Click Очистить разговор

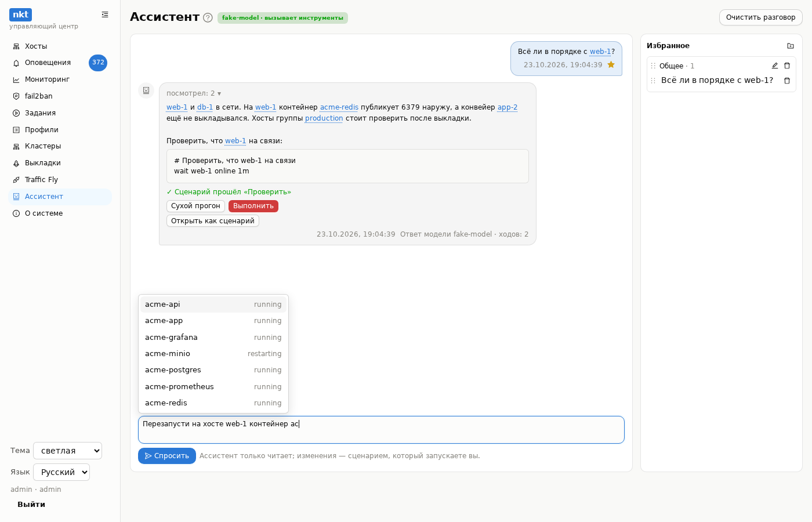pyautogui.click(x=761, y=17)
